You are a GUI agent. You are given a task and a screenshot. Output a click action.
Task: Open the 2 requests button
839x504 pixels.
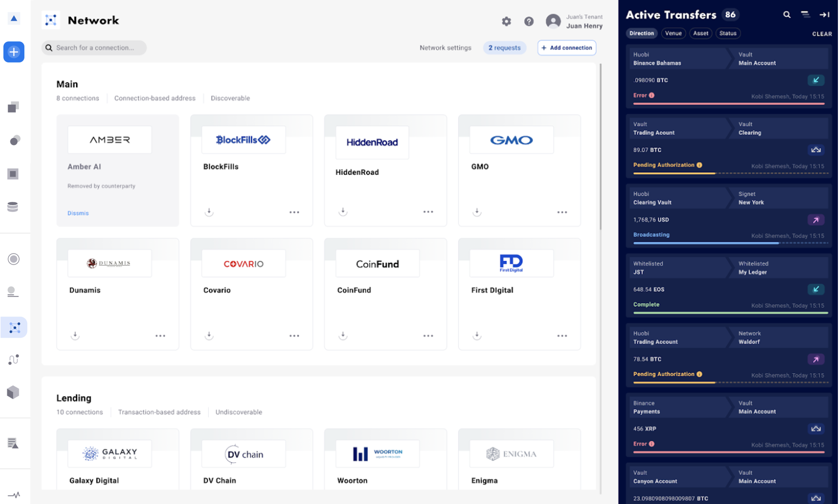pos(505,48)
